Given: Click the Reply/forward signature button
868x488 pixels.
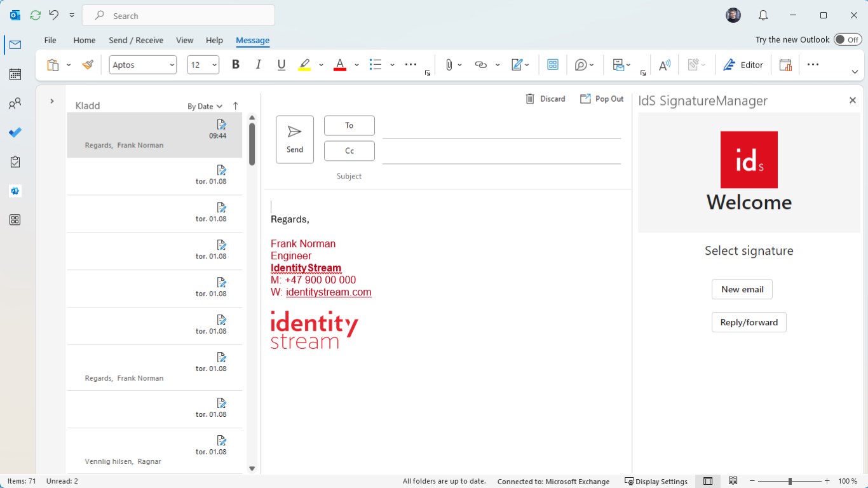Looking at the screenshot, I should (x=749, y=322).
